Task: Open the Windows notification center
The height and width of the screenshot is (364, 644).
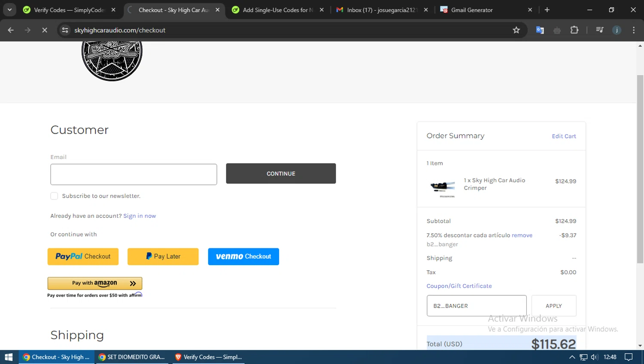Action: coord(629,357)
